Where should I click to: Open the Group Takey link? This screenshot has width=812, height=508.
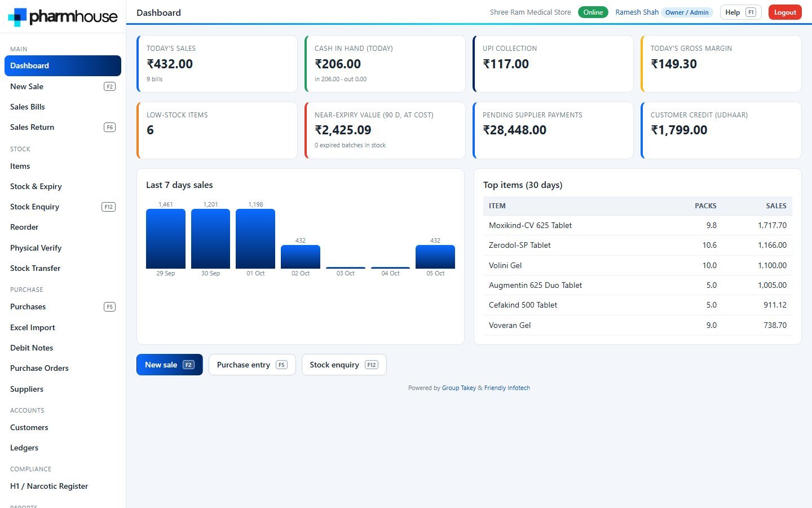point(459,388)
